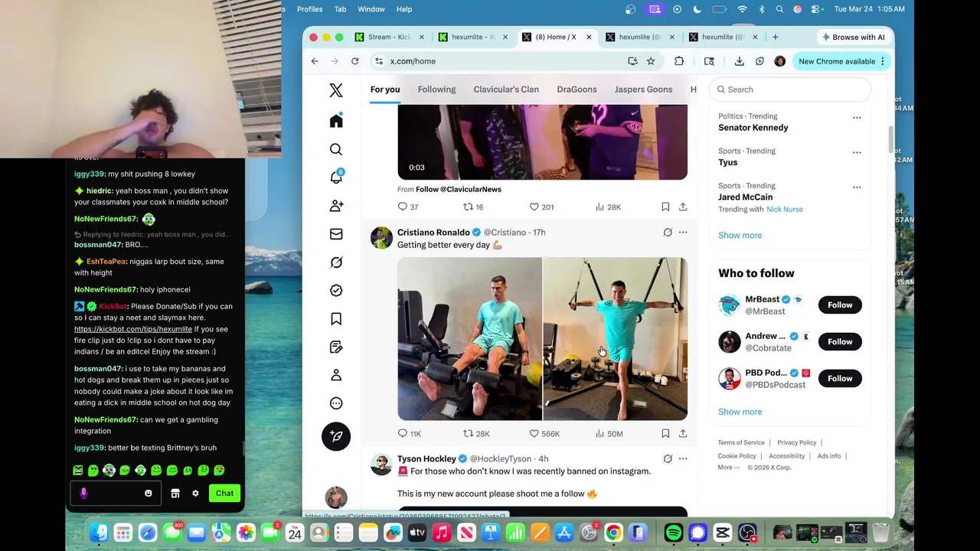The image size is (980, 551).
Task: Switch to Clavicular's Clan tab
Action: [x=506, y=90]
